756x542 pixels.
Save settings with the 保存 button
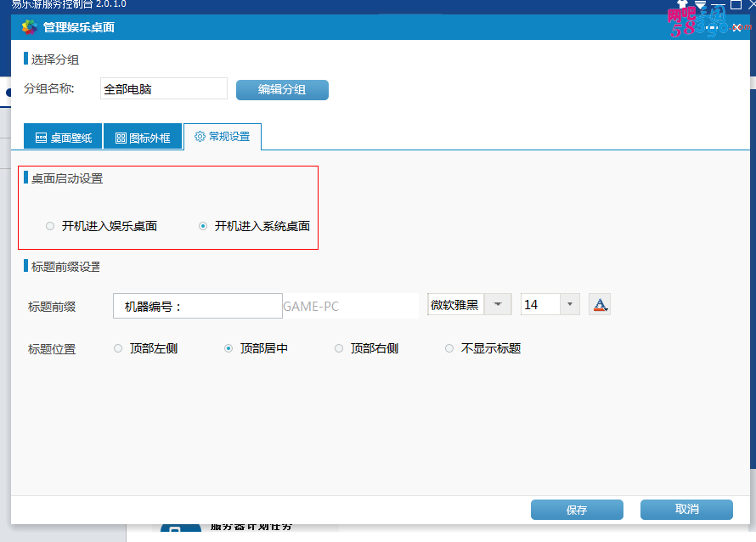point(577,510)
